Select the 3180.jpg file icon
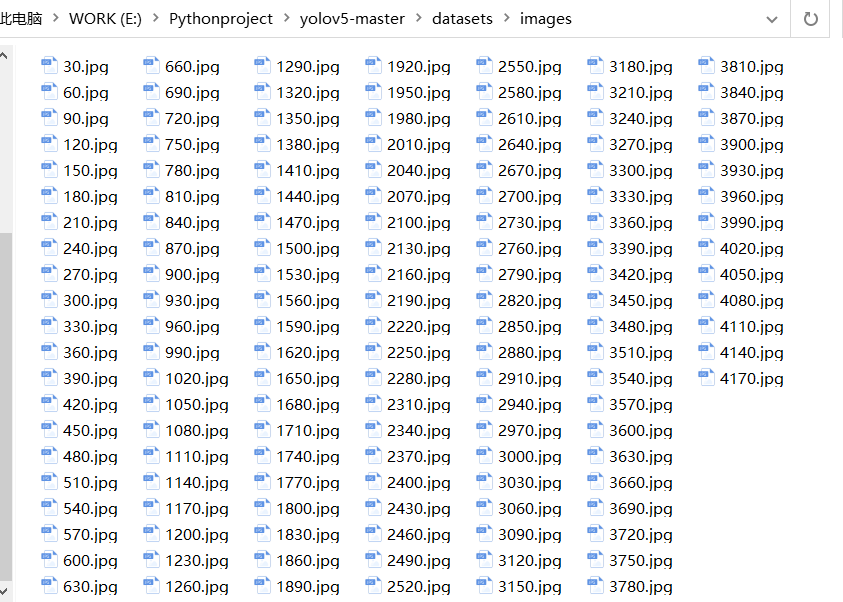Image resolution: width=843 pixels, height=602 pixels. click(x=596, y=67)
